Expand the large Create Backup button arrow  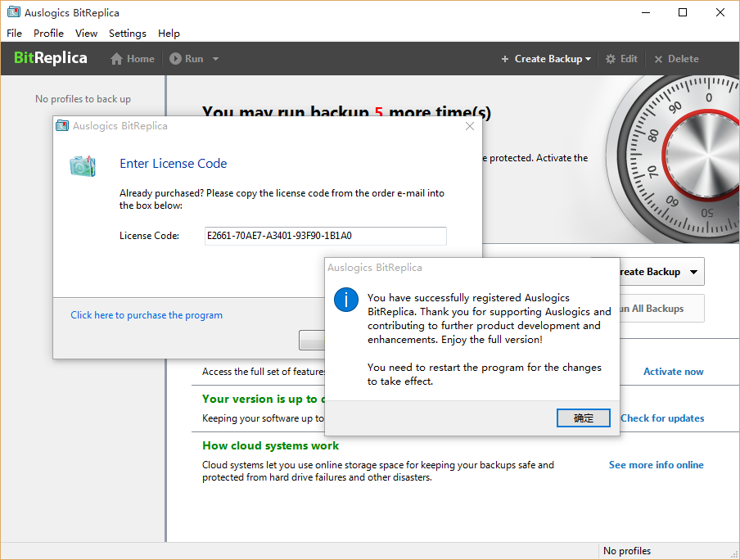click(x=693, y=272)
